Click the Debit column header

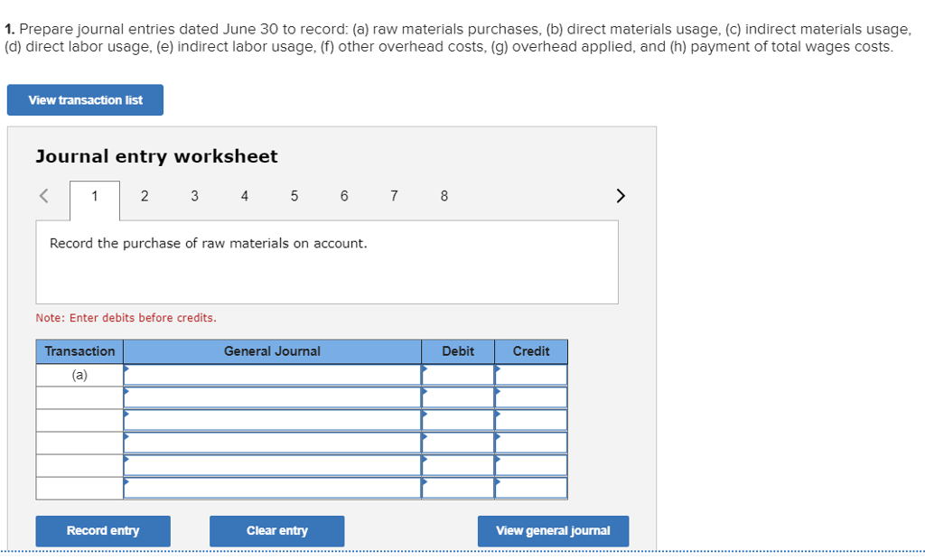click(x=458, y=351)
